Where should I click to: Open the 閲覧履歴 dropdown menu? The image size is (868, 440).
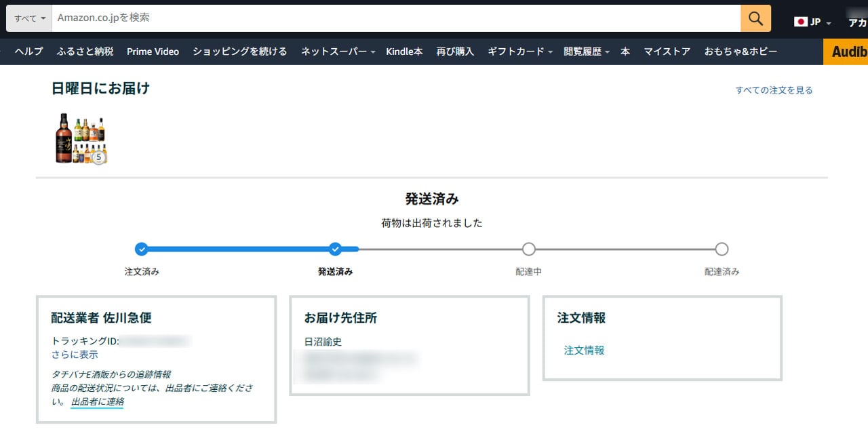point(582,52)
